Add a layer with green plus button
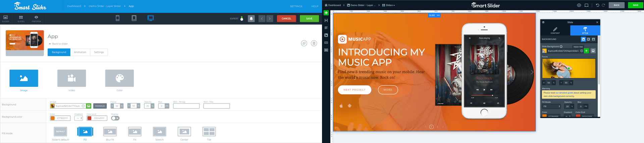644x143 pixels. click(x=326, y=13)
